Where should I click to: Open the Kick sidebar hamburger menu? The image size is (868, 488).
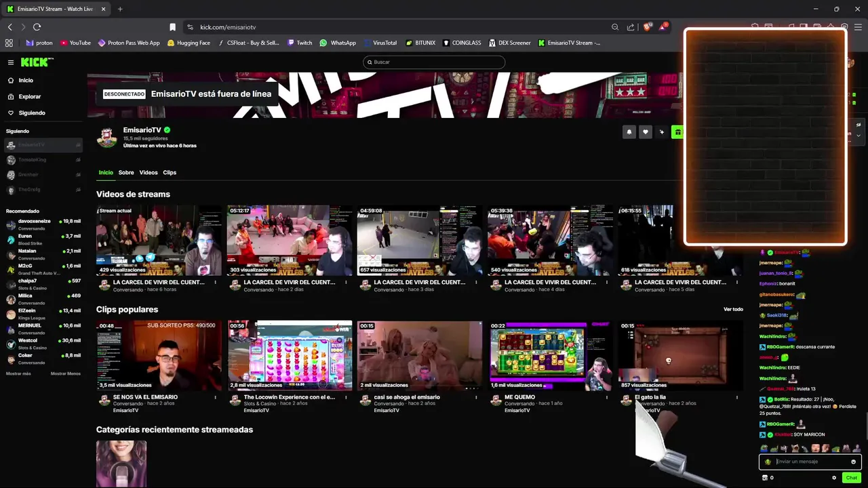coord(11,62)
